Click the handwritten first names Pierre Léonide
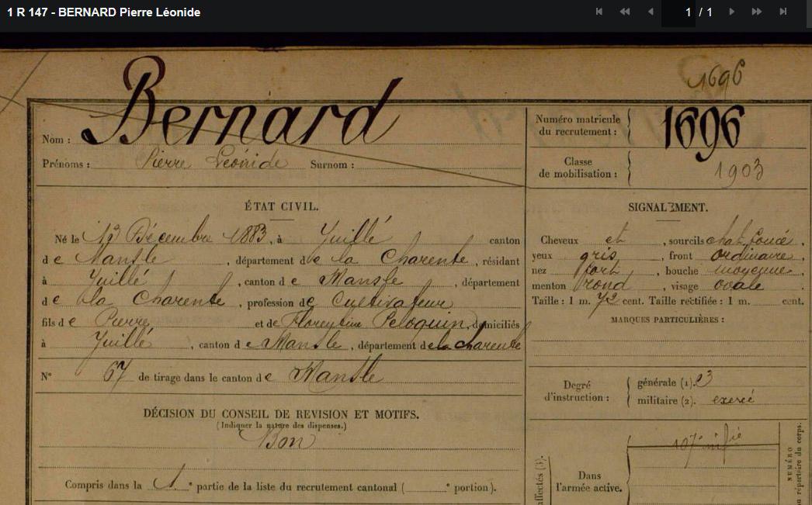The image size is (812, 505). pyautogui.click(x=211, y=163)
